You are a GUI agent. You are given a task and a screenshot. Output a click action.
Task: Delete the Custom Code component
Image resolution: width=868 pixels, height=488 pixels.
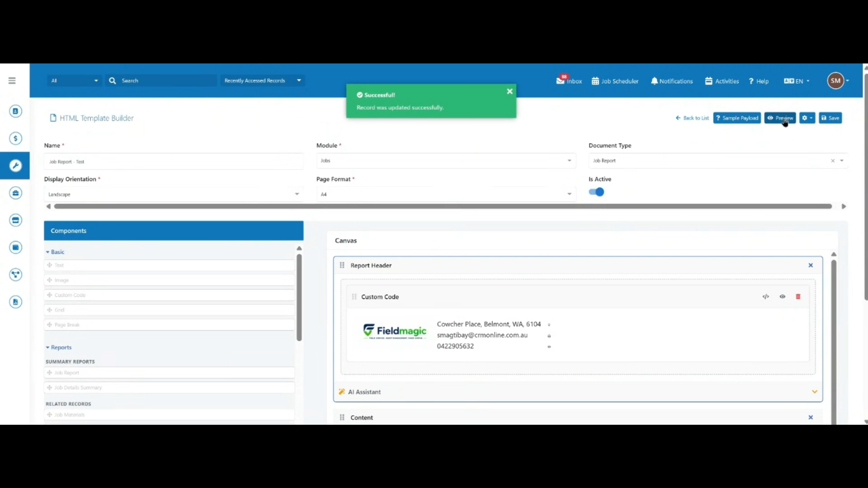pyautogui.click(x=798, y=297)
